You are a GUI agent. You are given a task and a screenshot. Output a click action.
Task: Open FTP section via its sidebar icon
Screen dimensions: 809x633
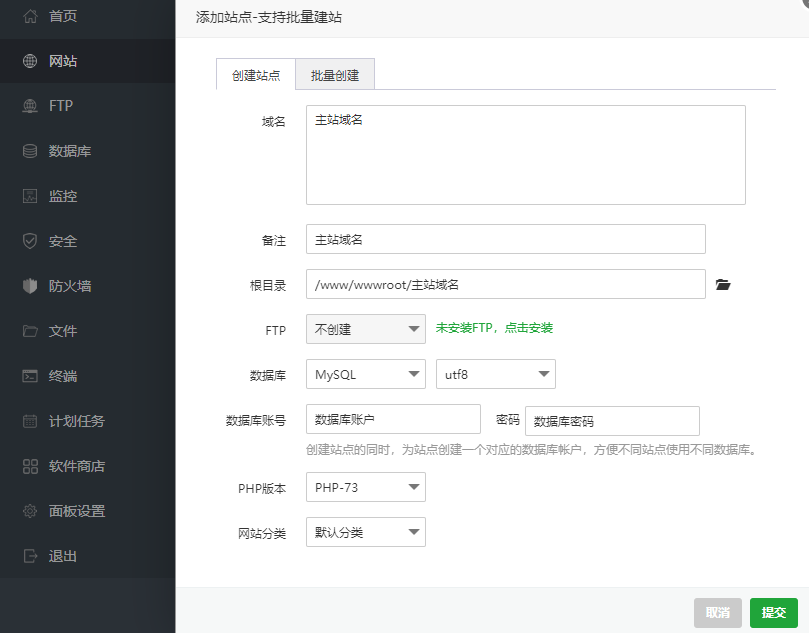pyautogui.click(x=30, y=106)
